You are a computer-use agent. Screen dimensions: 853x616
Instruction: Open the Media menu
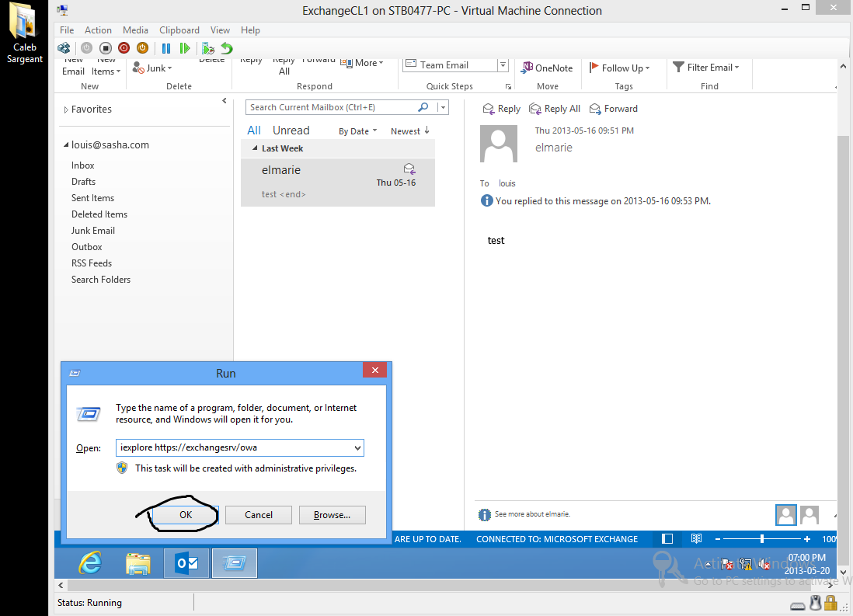(x=135, y=30)
